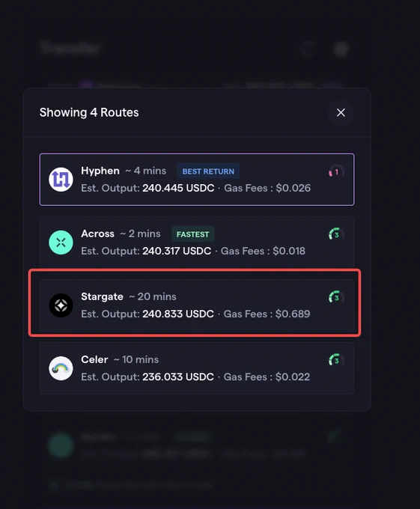Click the Gas Fees : $0.018 text
The width and height of the screenshot is (420, 509).
point(264,252)
